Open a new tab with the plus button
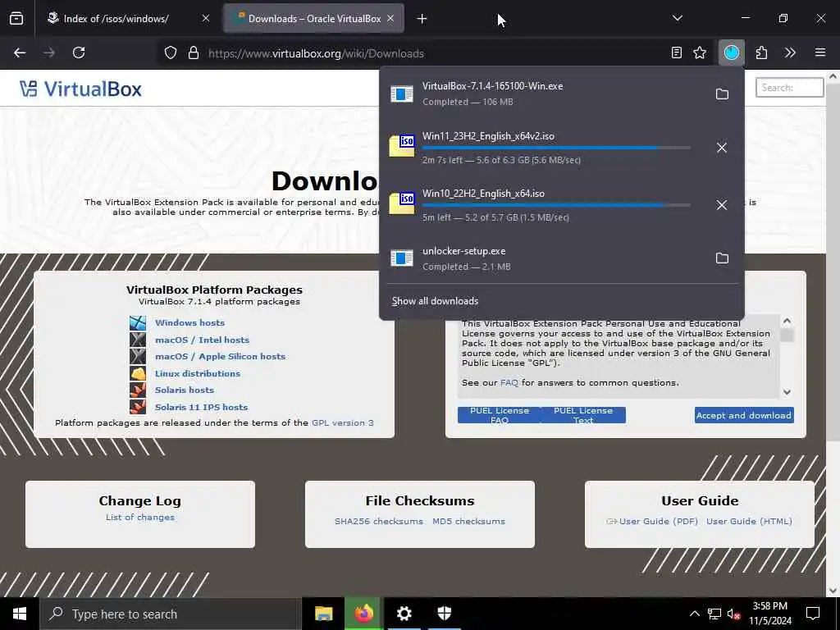The width and height of the screenshot is (840, 630). (x=422, y=19)
